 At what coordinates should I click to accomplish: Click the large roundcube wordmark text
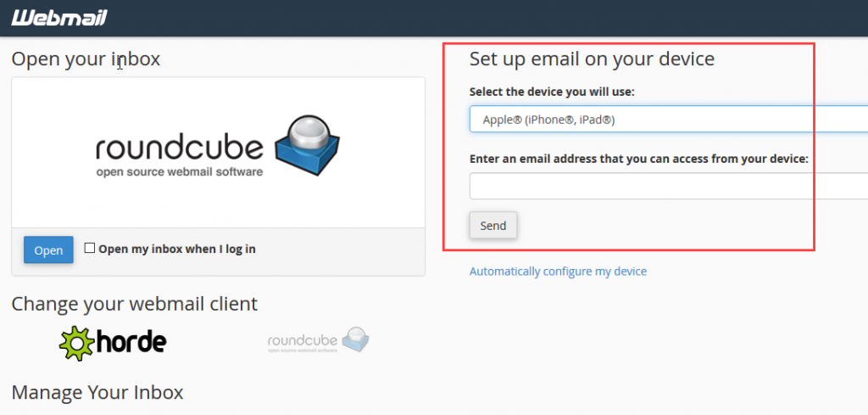[180, 148]
